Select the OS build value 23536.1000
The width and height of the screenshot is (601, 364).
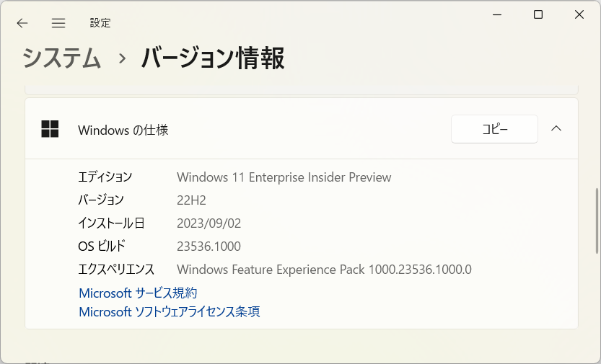pyautogui.click(x=209, y=246)
